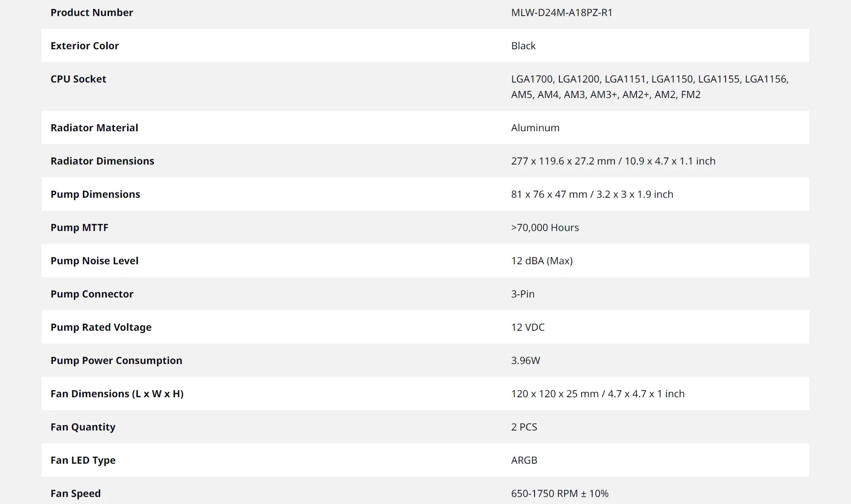Click the Pump Noise Level label
851x504 pixels.
(x=94, y=261)
